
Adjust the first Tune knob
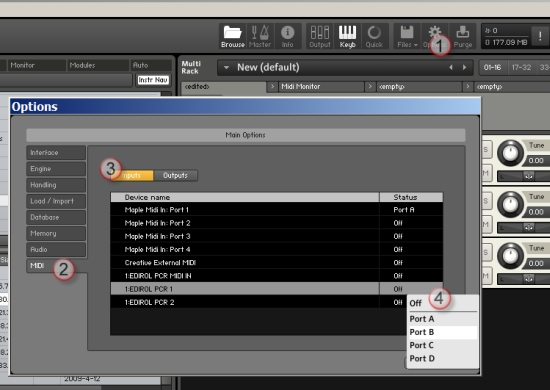coord(510,153)
